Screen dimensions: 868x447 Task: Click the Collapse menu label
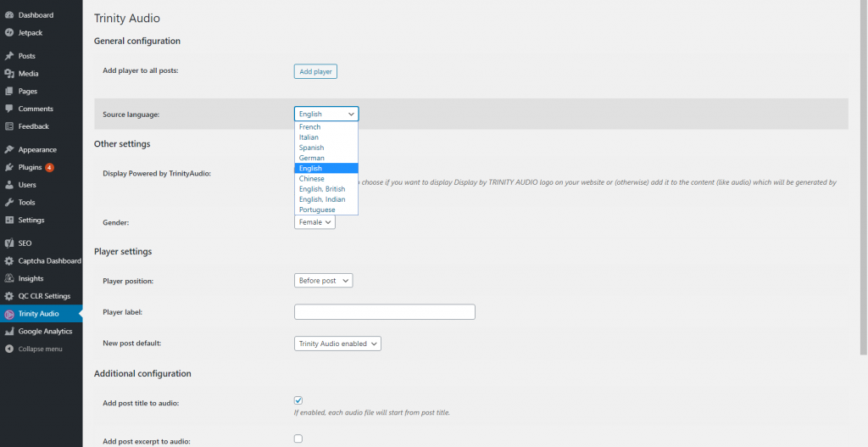tap(41, 349)
